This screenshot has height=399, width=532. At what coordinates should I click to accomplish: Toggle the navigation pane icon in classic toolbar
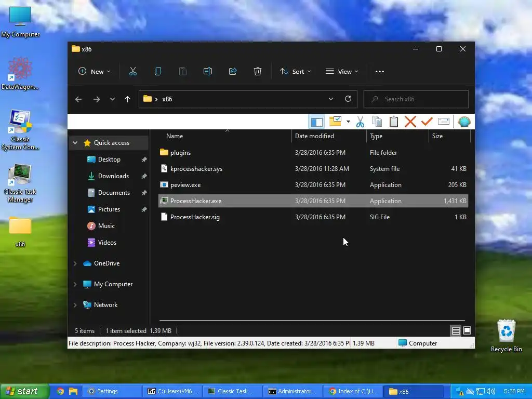[x=316, y=122]
